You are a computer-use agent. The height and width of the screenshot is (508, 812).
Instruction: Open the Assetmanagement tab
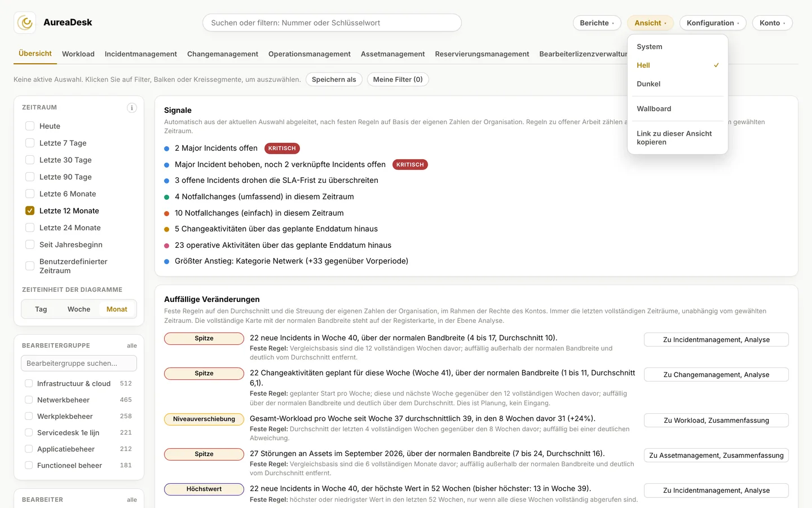393,54
